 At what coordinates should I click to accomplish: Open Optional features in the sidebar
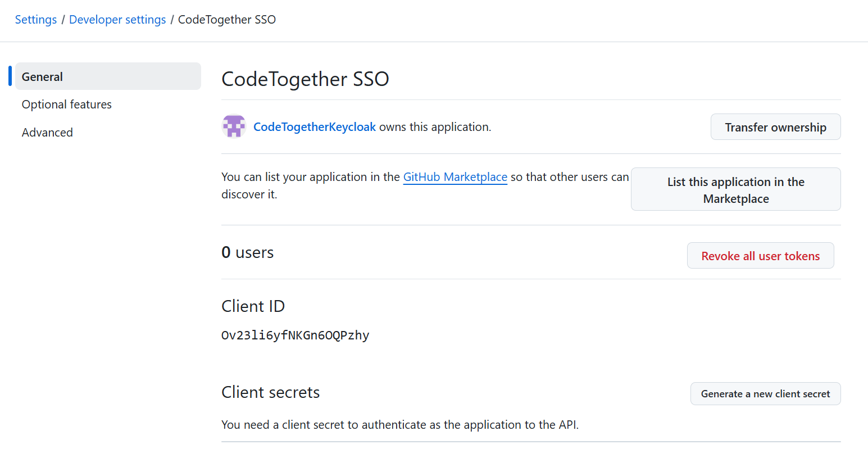(x=67, y=105)
